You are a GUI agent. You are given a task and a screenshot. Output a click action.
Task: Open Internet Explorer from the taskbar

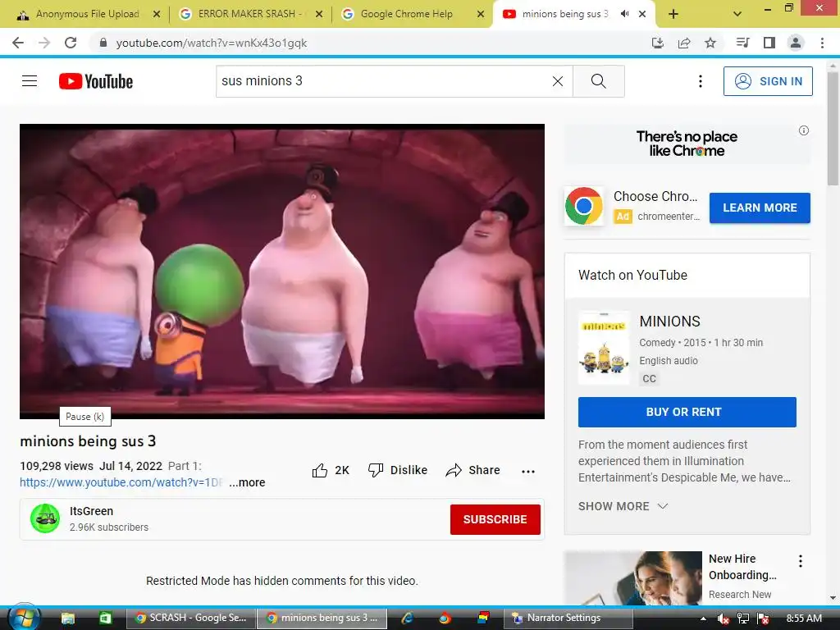click(407, 618)
